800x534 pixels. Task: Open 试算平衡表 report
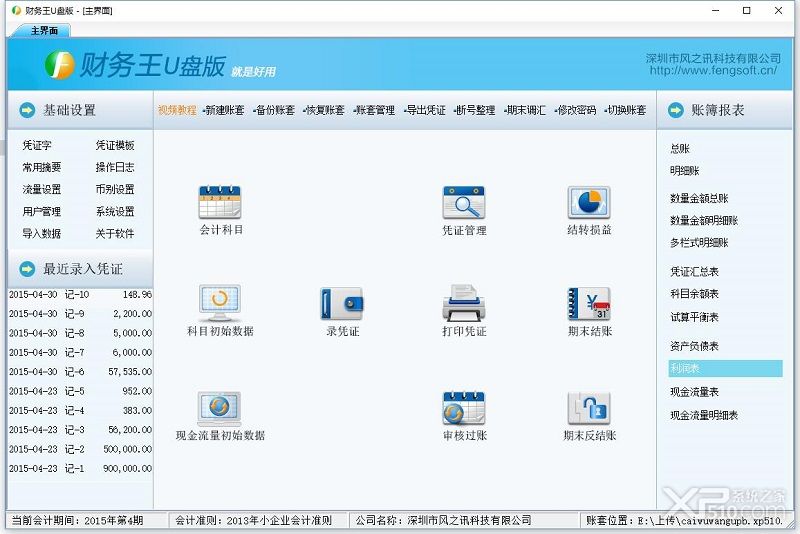pos(694,317)
